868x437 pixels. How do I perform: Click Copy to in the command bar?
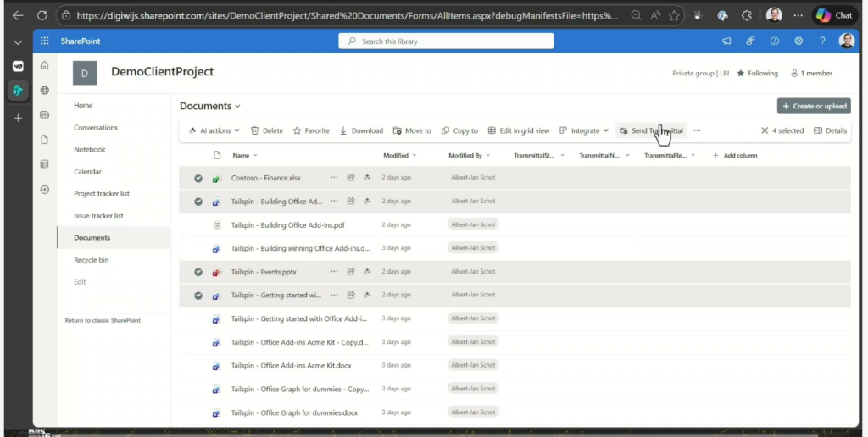coord(459,130)
